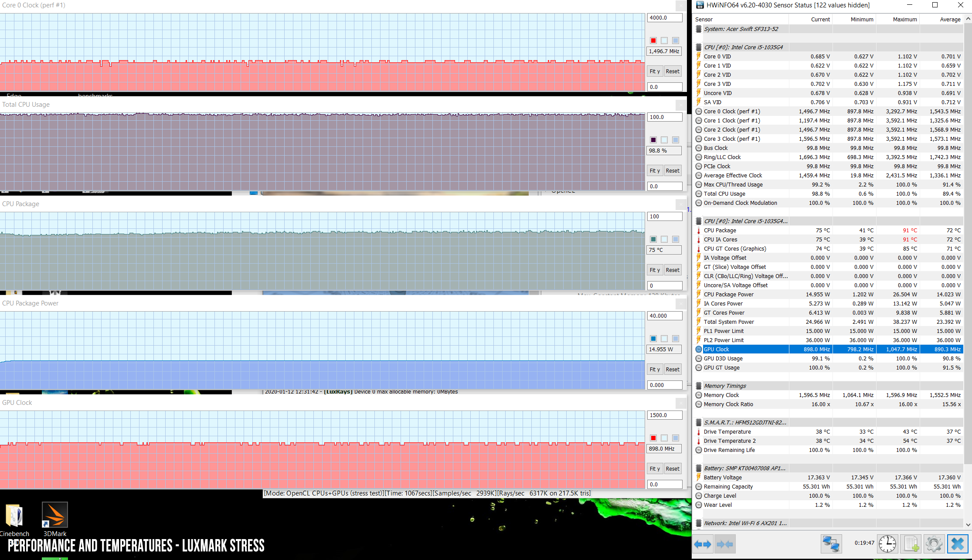Viewport: 972px width, 560px height.
Task: Click the log file save icon
Action: click(x=911, y=544)
